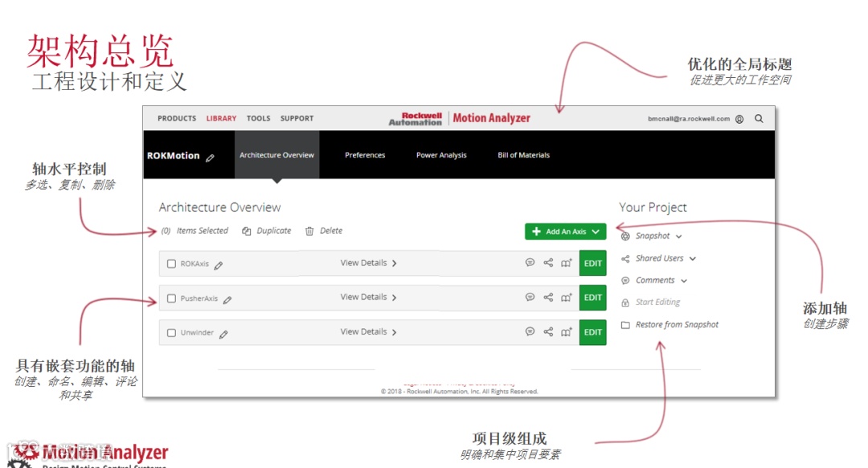
Task: Click the Restore from Snapshot folder icon
Action: coord(625,325)
